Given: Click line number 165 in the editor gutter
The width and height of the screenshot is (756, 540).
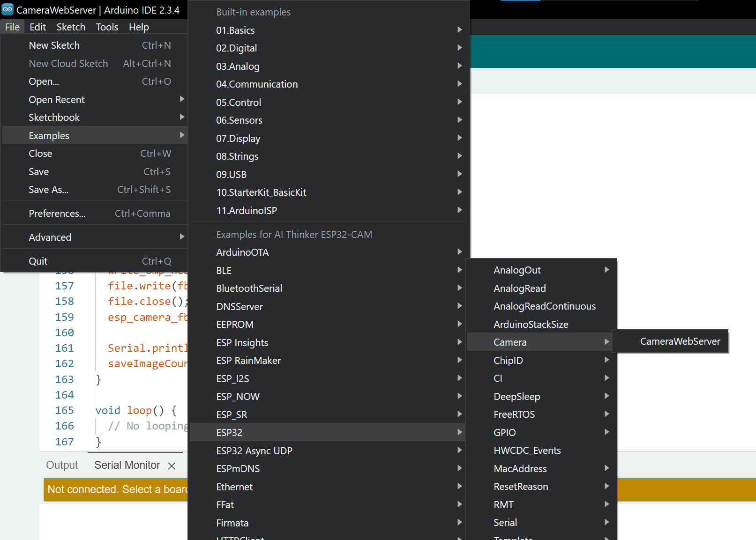Looking at the screenshot, I should 65,411.
